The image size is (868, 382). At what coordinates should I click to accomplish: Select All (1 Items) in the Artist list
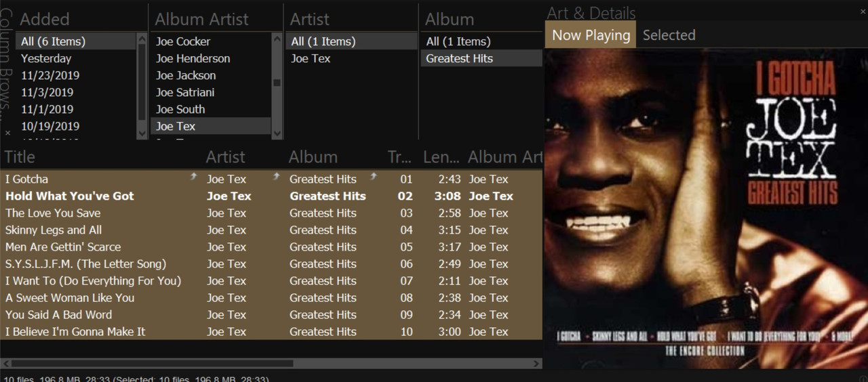point(351,41)
